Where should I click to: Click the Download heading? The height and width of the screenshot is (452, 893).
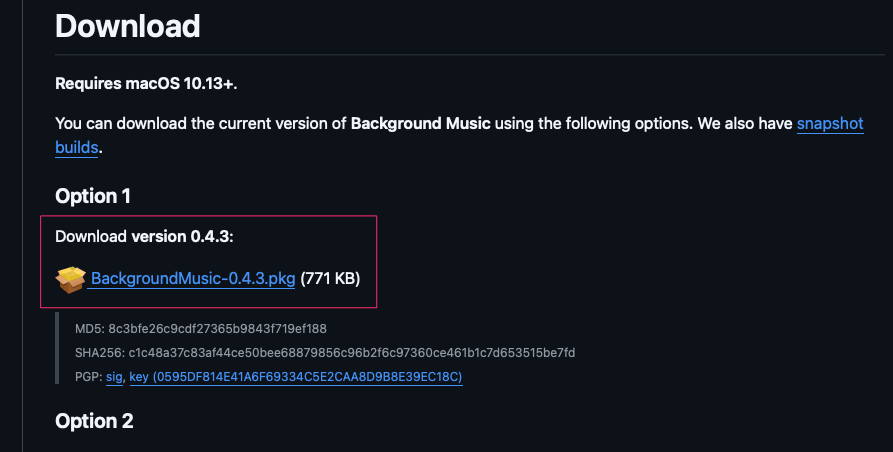[x=128, y=25]
